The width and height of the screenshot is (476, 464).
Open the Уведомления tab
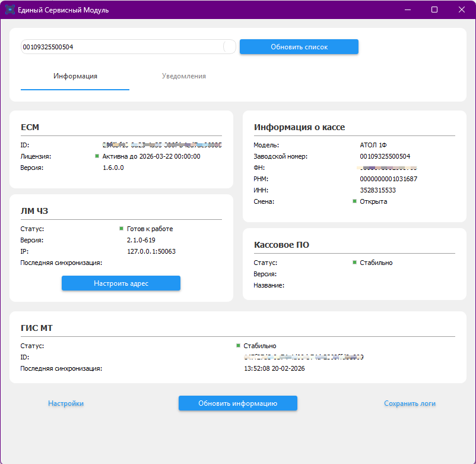(x=184, y=77)
